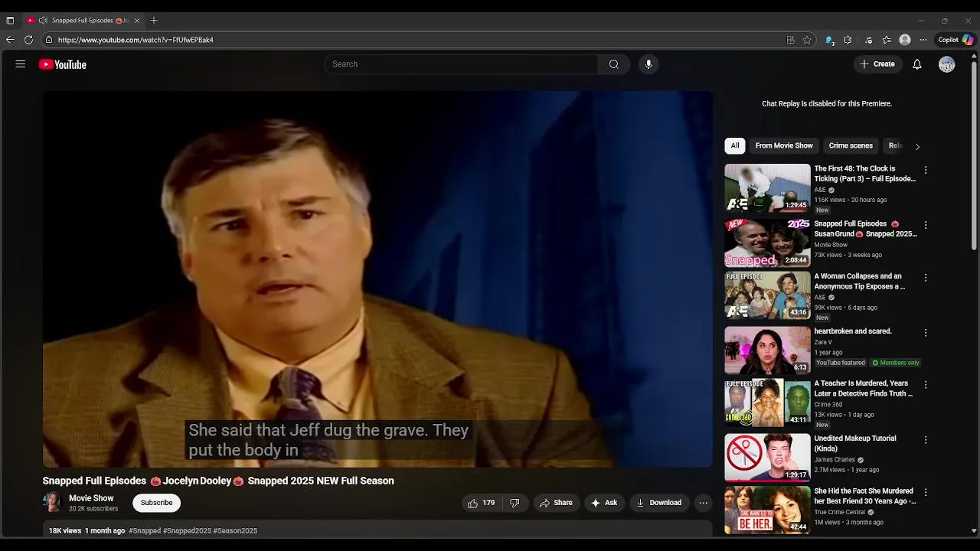Click the magnifier search button
The image size is (980, 551).
(x=614, y=64)
